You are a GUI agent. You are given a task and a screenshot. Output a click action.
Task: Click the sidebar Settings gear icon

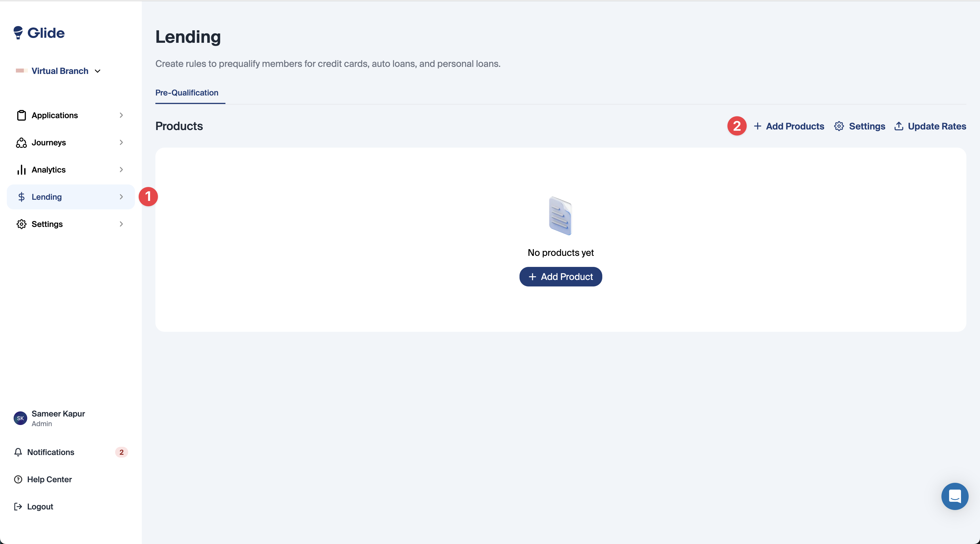point(21,224)
